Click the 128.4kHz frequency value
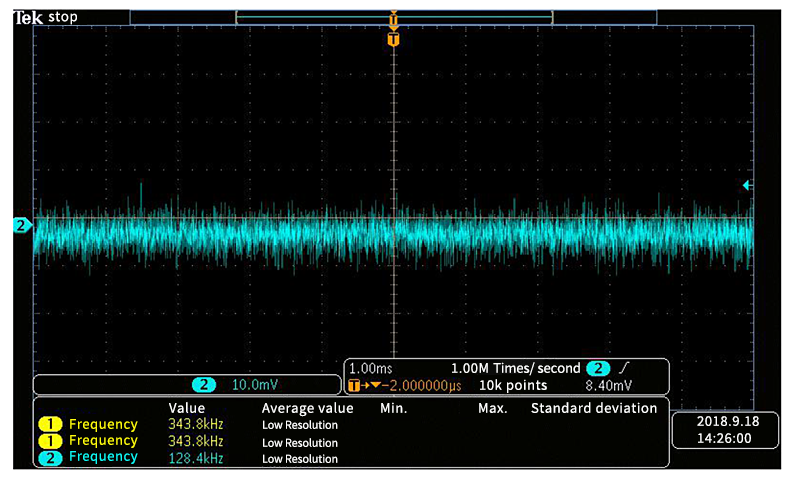Screen dimensions: 800x491 [195, 457]
